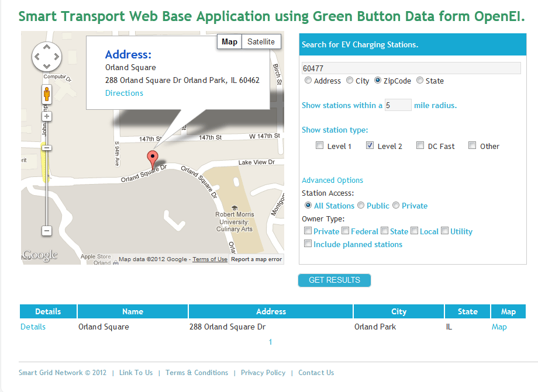Click the Street View pegman icon
This screenshot has width=538, height=392.
pyautogui.click(x=47, y=94)
